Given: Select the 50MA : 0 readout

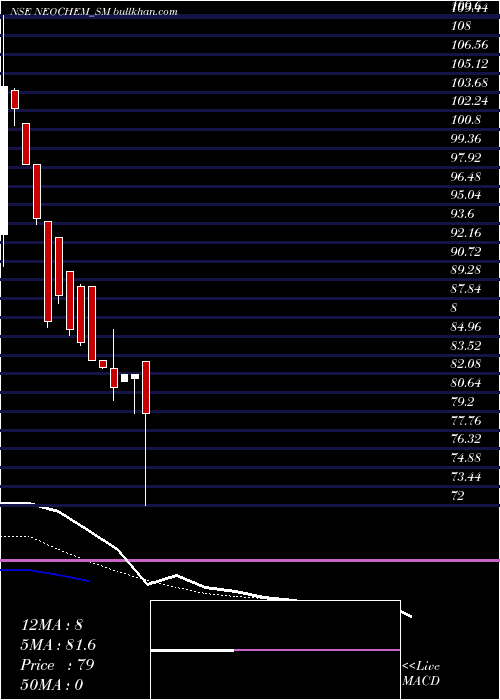Looking at the screenshot, I should tap(52, 685).
